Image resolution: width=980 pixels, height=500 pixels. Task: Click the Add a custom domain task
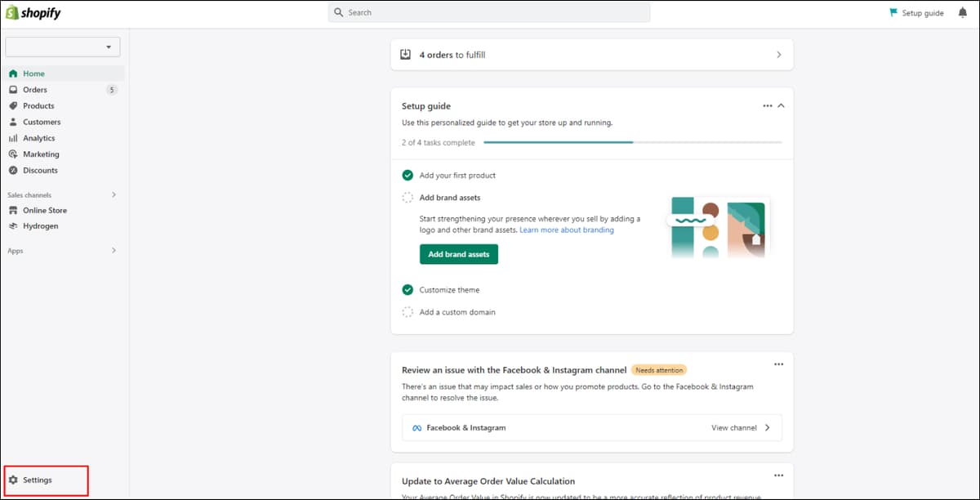coord(457,312)
